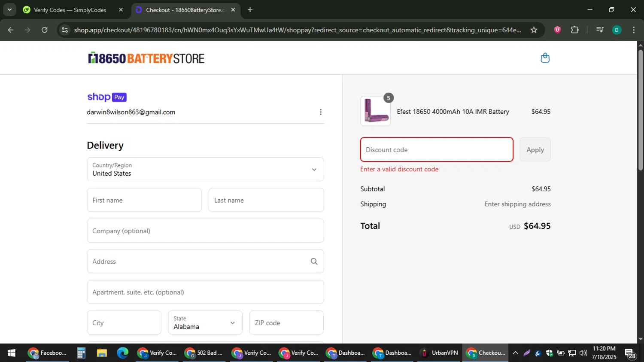Click the Address input field
The height and width of the screenshot is (362, 644).
coord(205,261)
